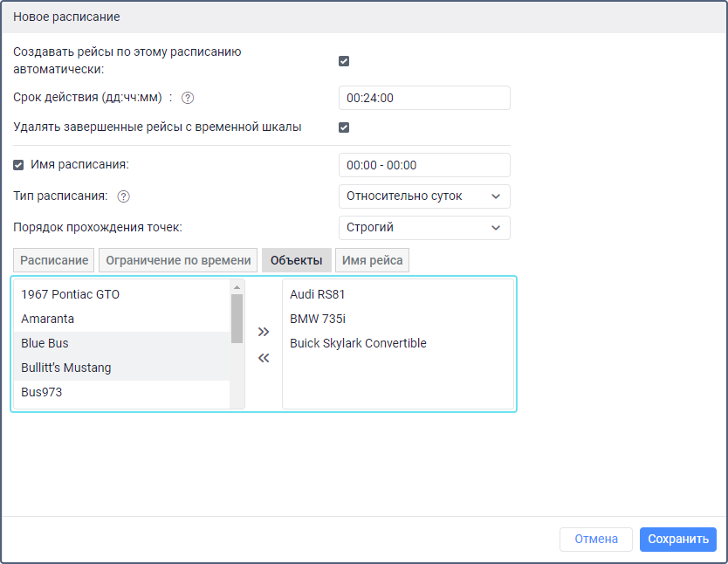Screen dimensions: 728x564
Task: Click help icon beside Тип расписания
Action: [124, 196]
